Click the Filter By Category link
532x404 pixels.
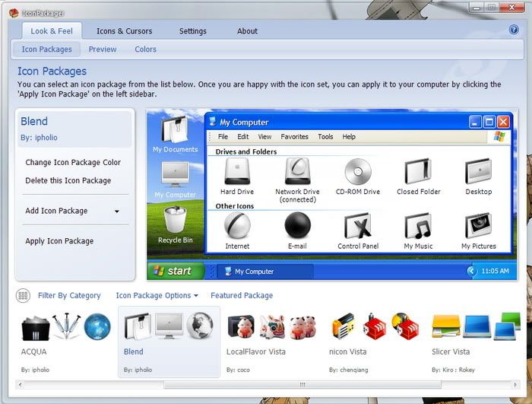[x=69, y=296]
